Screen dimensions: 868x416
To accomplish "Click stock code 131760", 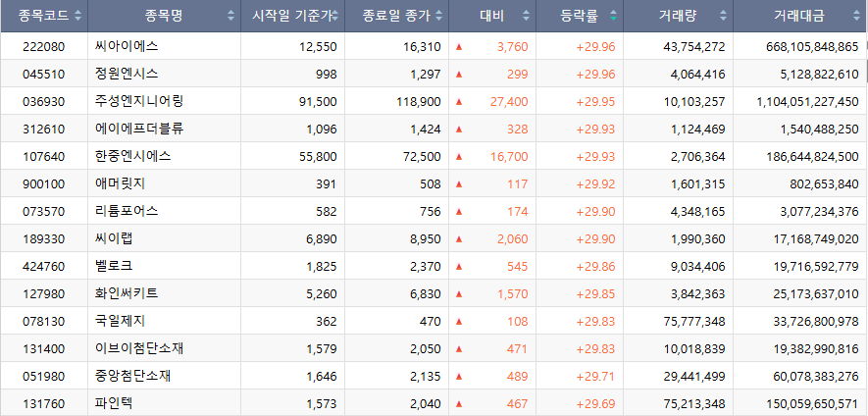I will coord(44,404).
